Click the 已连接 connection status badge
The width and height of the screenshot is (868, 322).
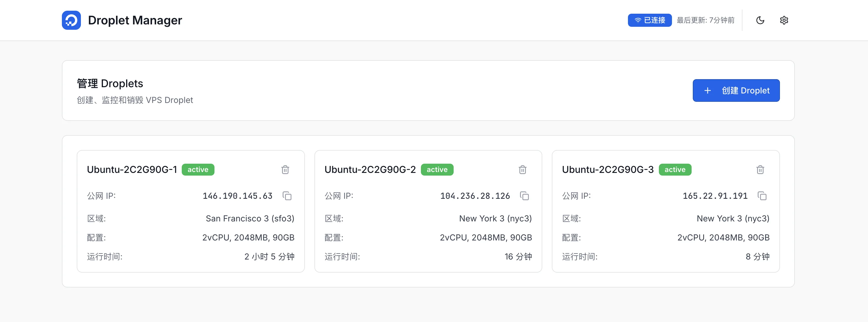point(649,20)
